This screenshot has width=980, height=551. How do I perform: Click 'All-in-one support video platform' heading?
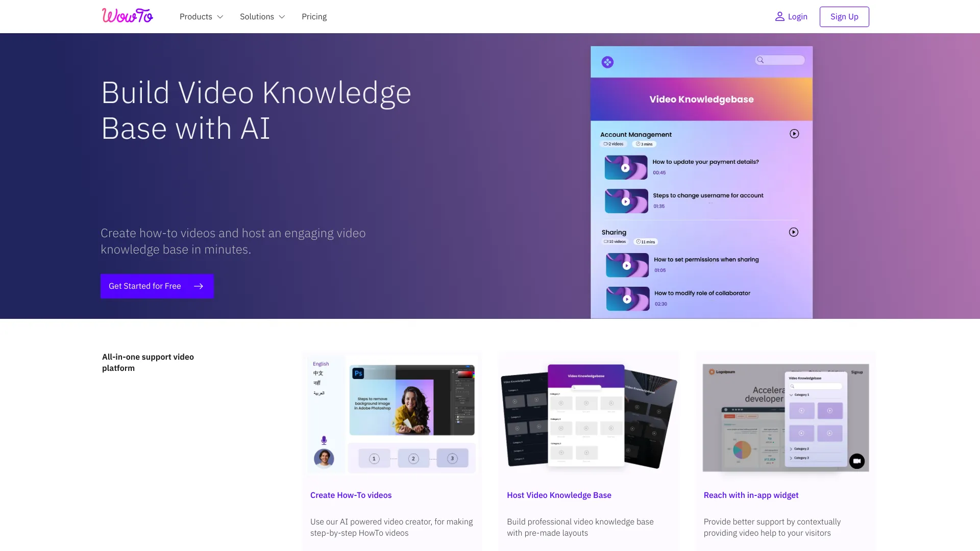point(148,362)
